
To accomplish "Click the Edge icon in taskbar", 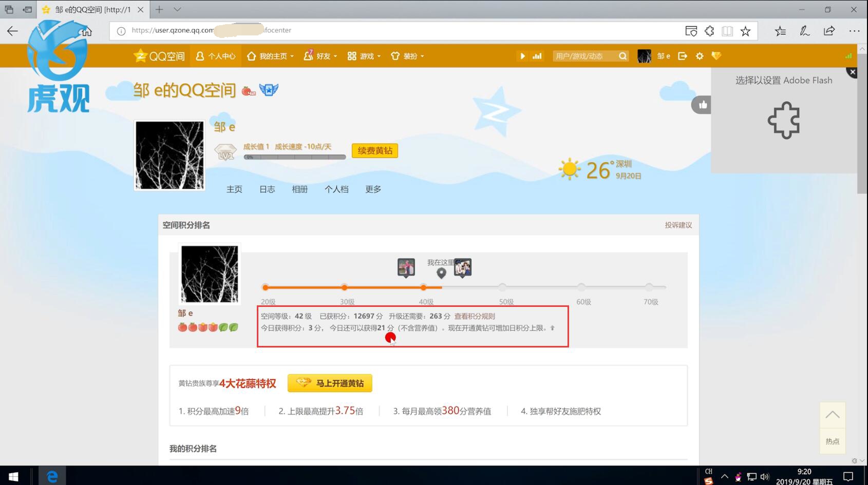I will pos(52,476).
